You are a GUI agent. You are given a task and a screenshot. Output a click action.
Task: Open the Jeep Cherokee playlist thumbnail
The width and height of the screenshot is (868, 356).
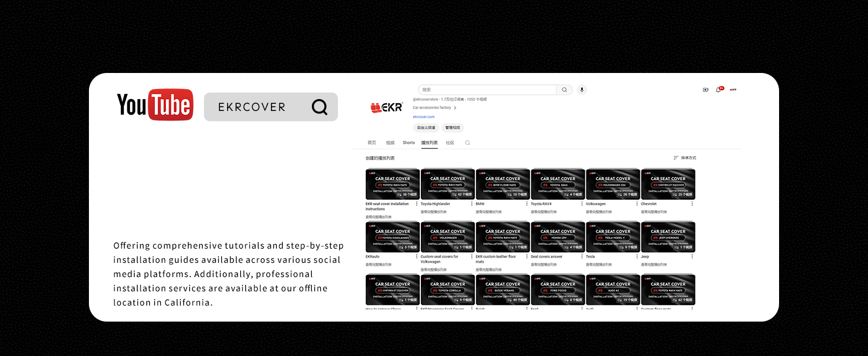(668, 237)
